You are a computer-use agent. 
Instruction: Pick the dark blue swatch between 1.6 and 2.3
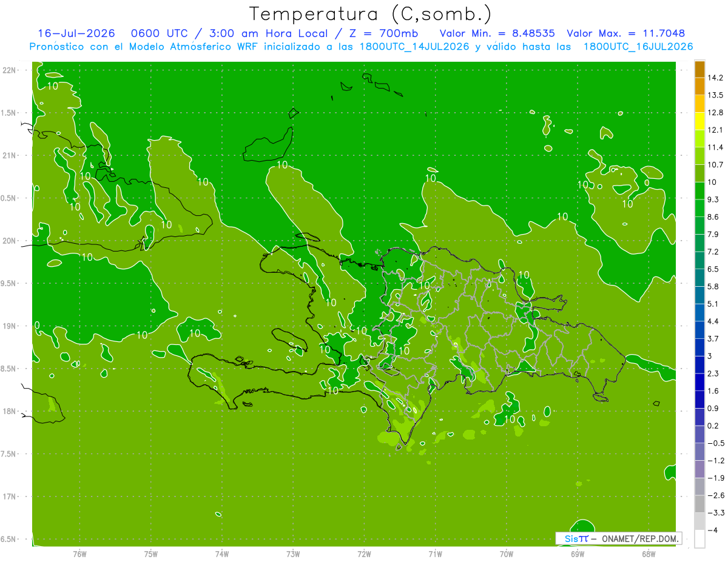pyautogui.click(x=699, y=382)
